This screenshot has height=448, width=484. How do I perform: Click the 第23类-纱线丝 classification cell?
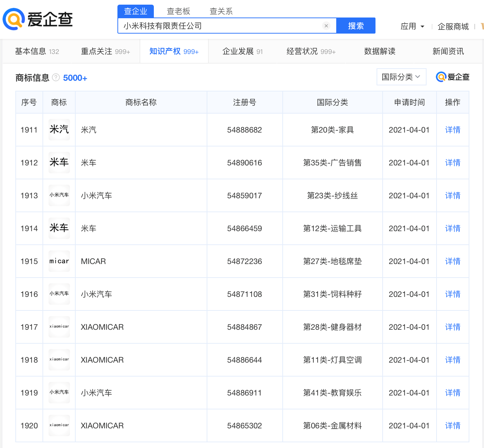(332, 195)
